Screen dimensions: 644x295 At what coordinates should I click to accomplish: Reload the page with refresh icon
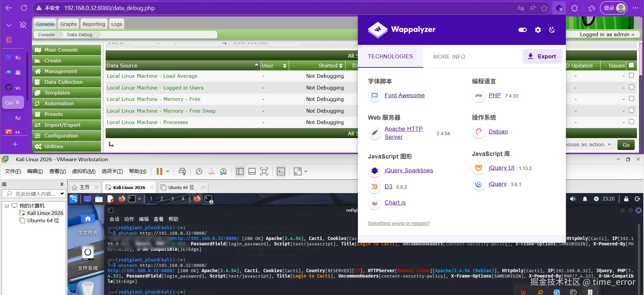[x=24, y=8]
